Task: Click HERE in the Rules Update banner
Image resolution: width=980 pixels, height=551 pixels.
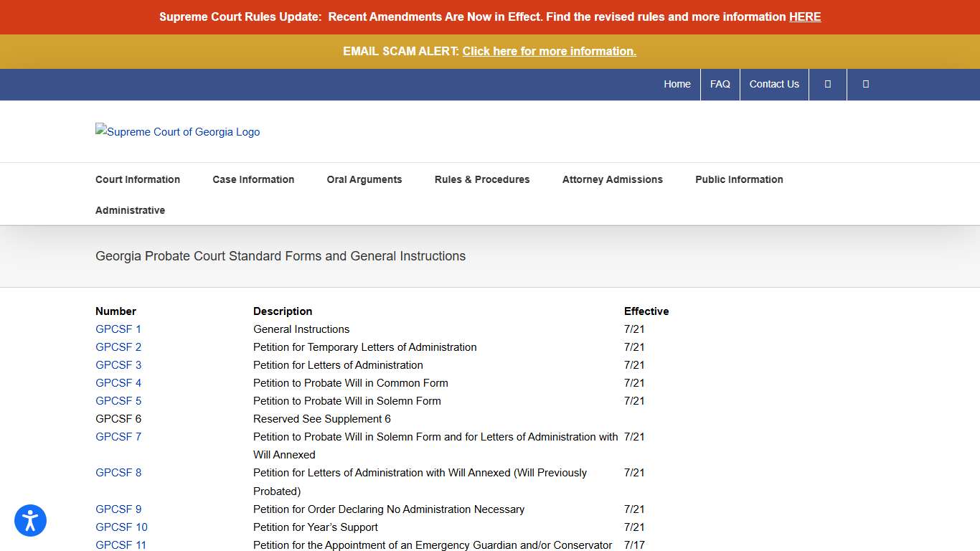Action: pyautogui.click(x=805, y=17)
